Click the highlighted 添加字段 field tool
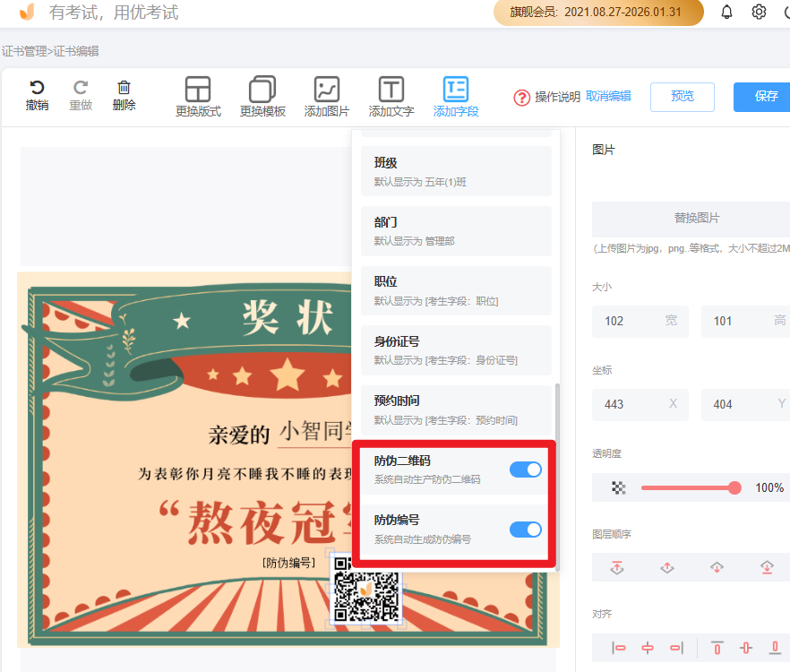Viewport: 790px width, 672px height. [x=455, y=96]
